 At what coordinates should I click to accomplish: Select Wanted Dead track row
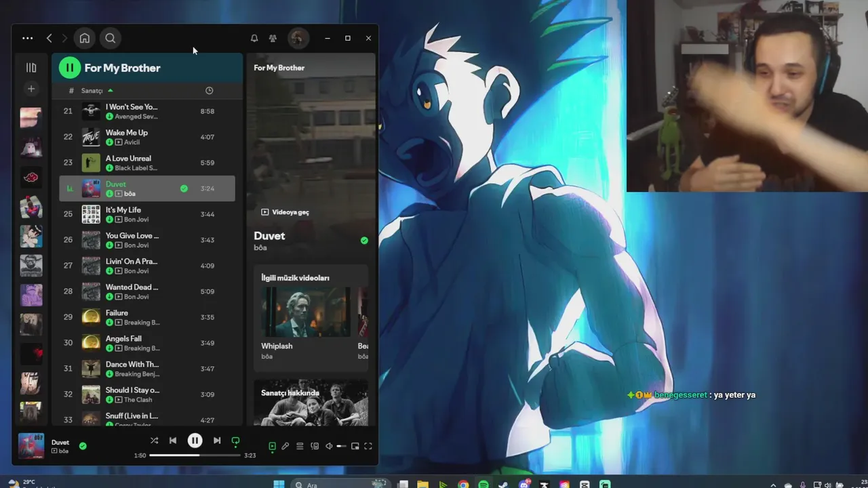coord(147,291)
